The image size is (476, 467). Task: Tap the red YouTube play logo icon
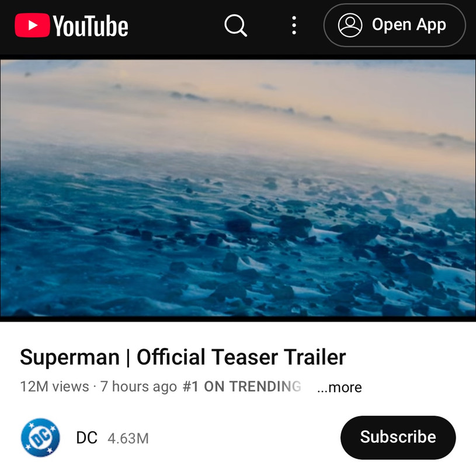tap(32, 25)
